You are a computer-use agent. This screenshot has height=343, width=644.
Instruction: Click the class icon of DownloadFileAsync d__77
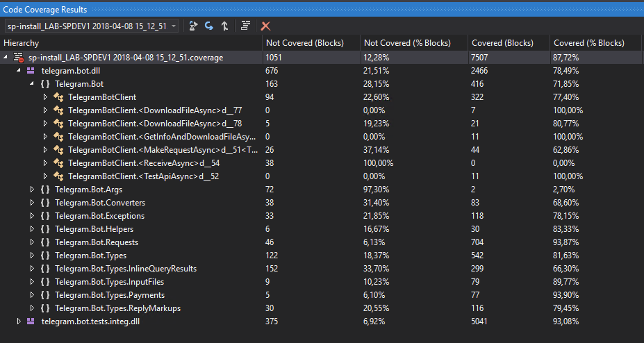click(58, 110)
